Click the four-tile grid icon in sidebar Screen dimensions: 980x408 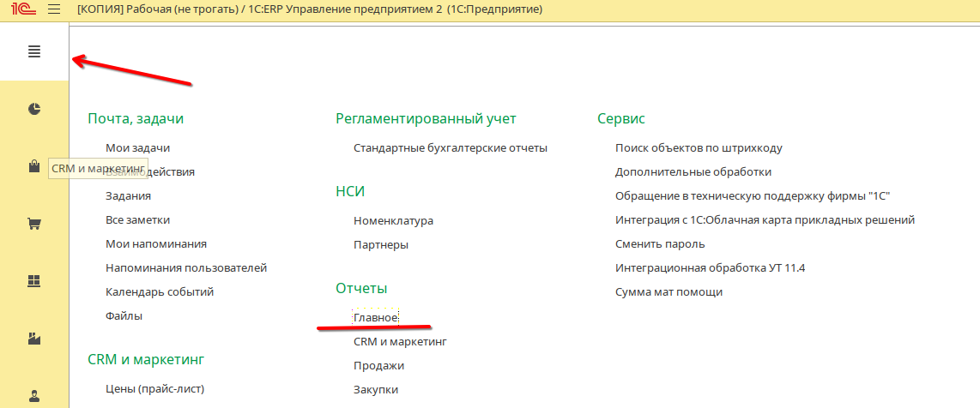(34, 281)
